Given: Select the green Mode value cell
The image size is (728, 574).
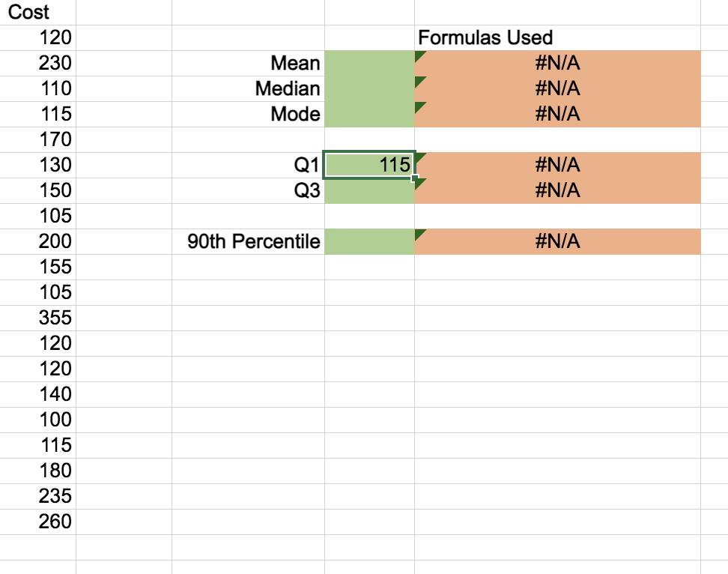Looking at the screenshot, I should coord(369,114).
